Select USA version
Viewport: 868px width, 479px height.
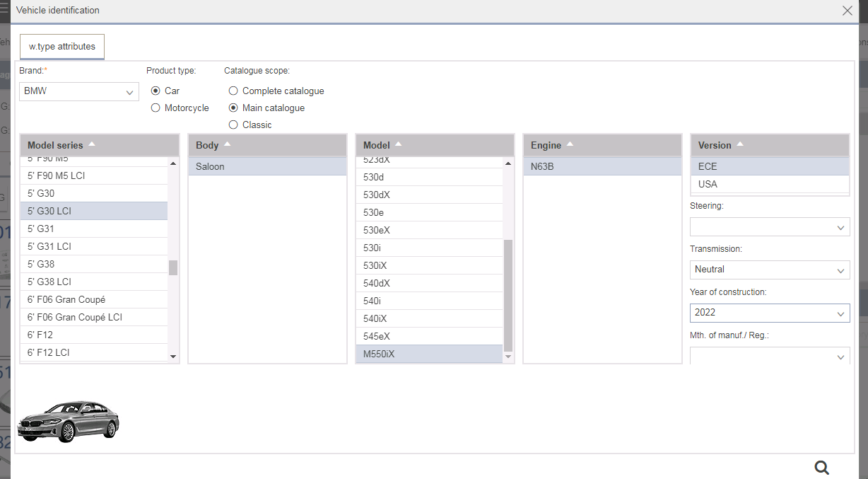[708, 184]
